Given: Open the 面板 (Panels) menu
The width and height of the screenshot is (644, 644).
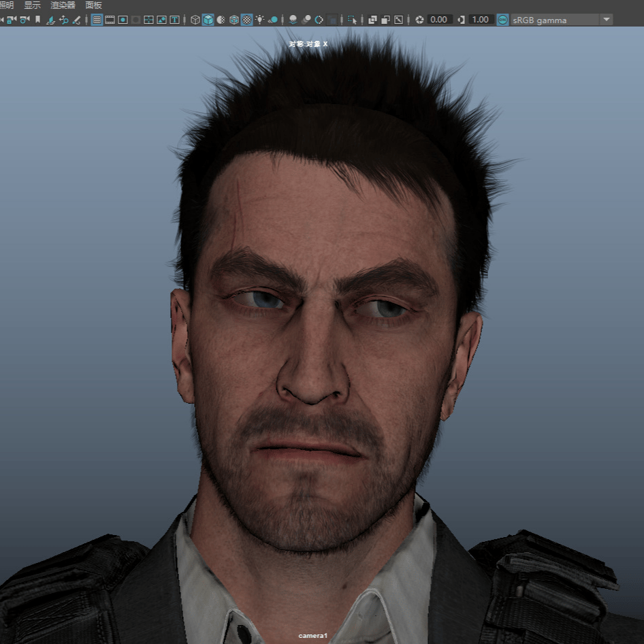Looking at the screenshot, I should point(94,5).
